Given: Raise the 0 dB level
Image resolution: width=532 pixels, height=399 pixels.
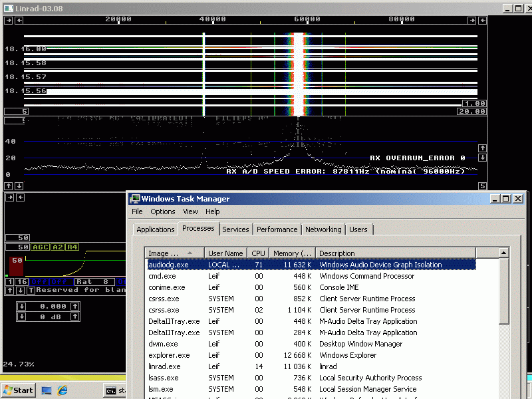Looking at the screenshot, I should pyautogui.click(x=75, y=317).
